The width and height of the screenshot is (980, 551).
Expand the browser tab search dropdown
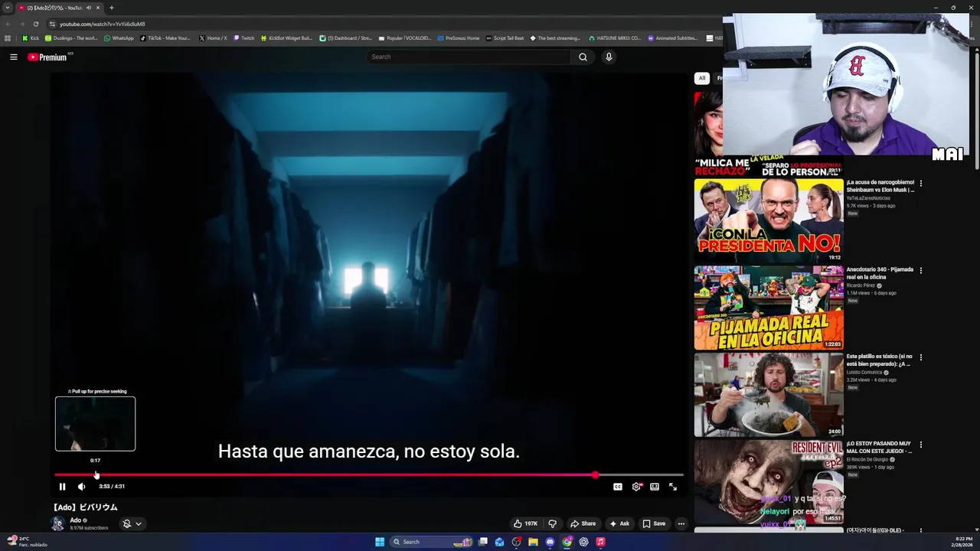(8, 8)
